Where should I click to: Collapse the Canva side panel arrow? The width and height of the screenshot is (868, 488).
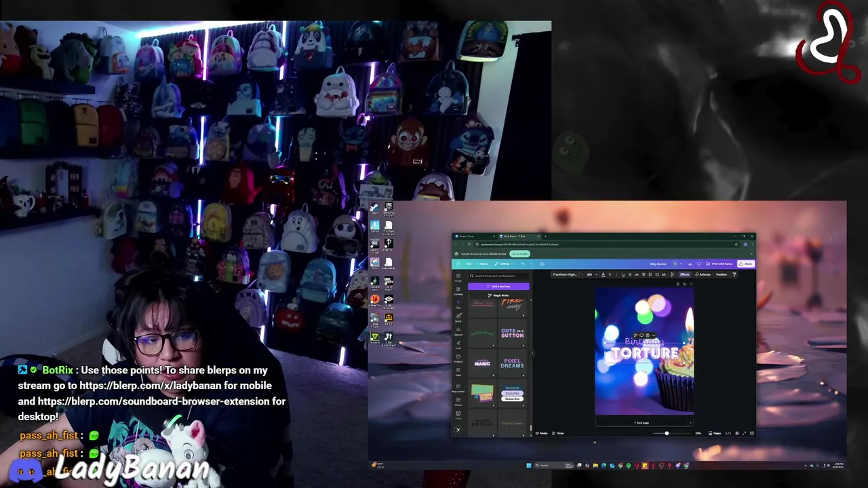[532, 353]
